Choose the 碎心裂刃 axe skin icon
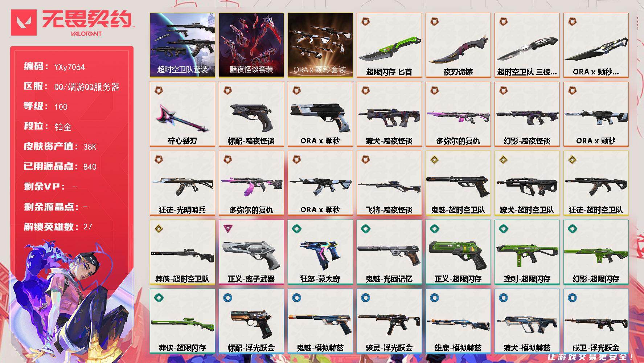 182,117
